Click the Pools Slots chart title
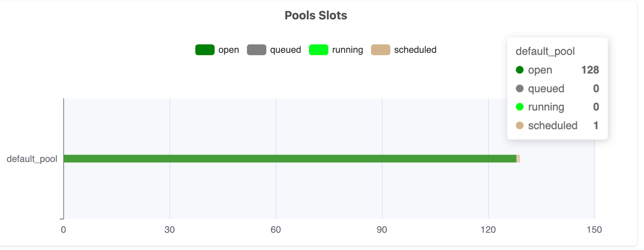Viewport: 644px width, 250px height. coord(316,15)
